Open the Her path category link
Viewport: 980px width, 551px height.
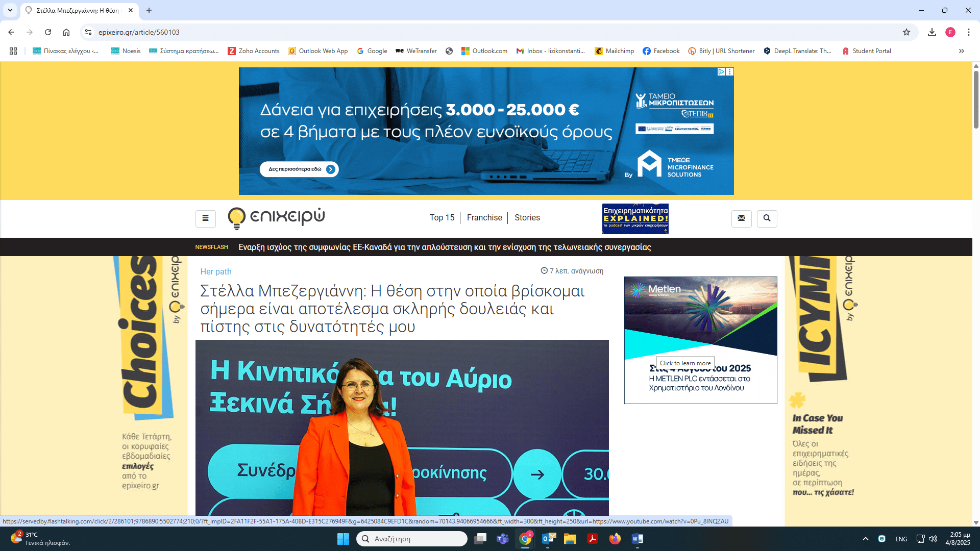(x=215, y=271)
